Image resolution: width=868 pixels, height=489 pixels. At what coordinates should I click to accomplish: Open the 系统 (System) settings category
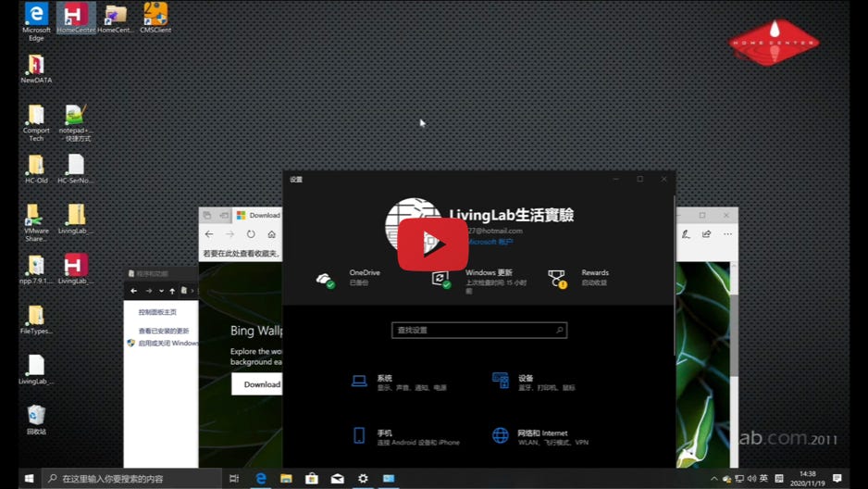click(x=399, y=382)
